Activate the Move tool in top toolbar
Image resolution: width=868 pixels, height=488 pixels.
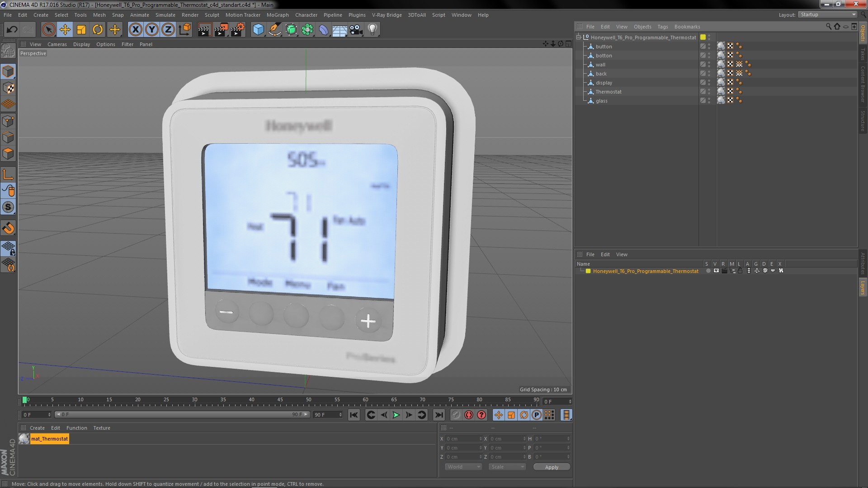pyautogui.click(x=65, y=30)
